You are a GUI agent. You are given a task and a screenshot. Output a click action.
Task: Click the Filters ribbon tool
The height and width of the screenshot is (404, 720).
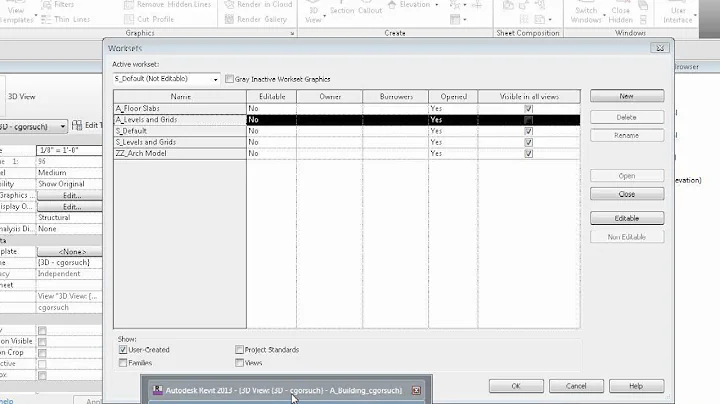click(x=57, y=5)
